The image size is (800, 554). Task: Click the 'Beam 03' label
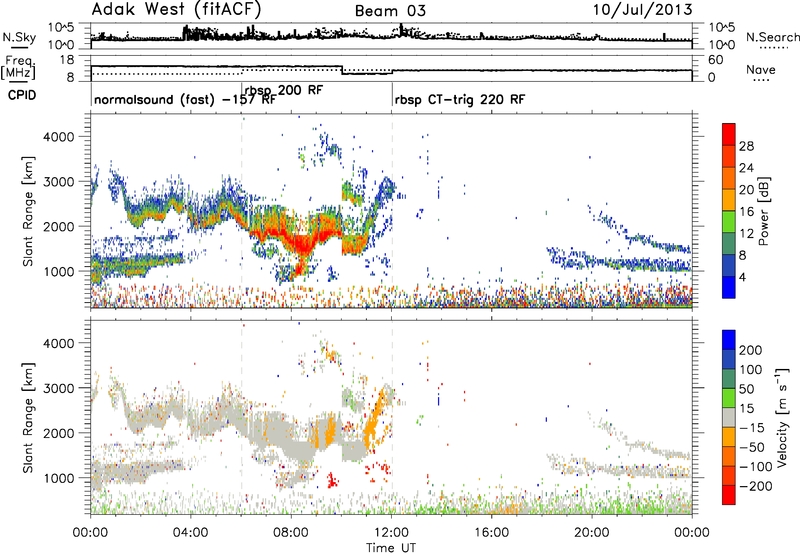point(390,11)
